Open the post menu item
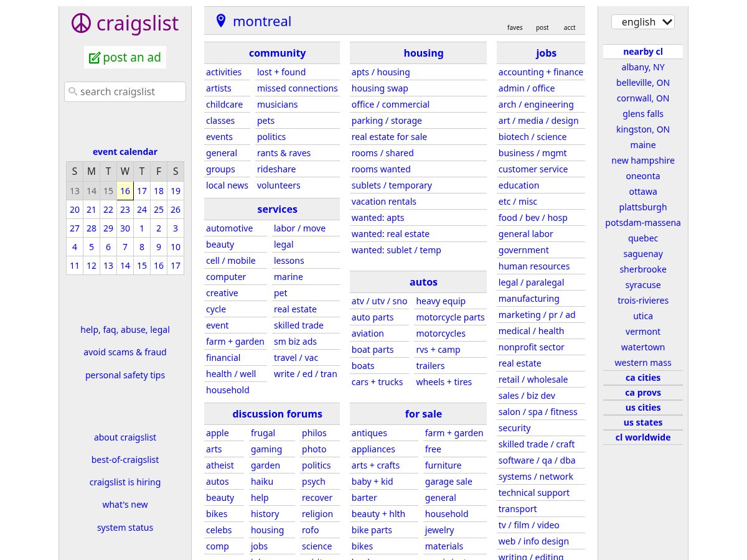The width and height of the screenshot is (747, 560). click(x=542, y=27)
